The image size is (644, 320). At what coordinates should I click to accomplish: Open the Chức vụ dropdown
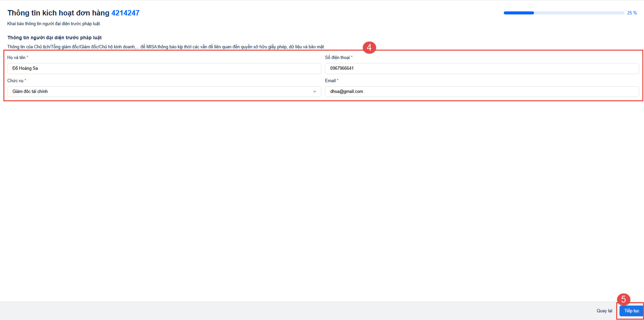164,92
